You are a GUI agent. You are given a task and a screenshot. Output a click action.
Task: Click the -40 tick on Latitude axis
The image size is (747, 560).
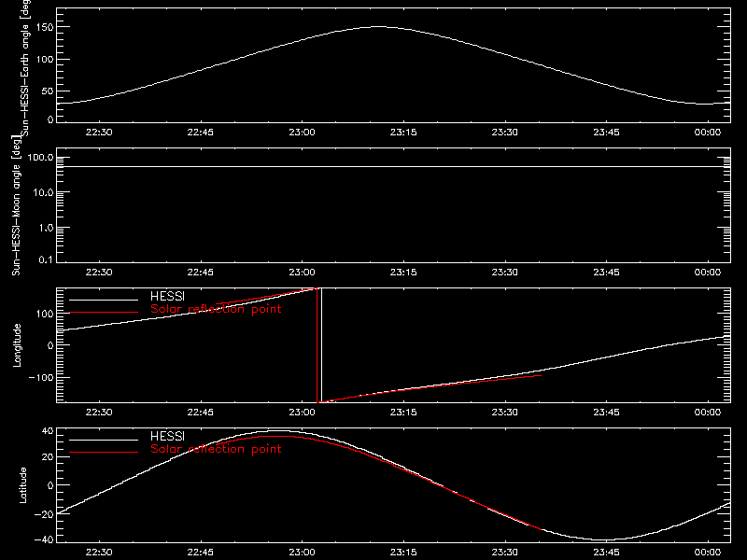[x=44, y=539]
